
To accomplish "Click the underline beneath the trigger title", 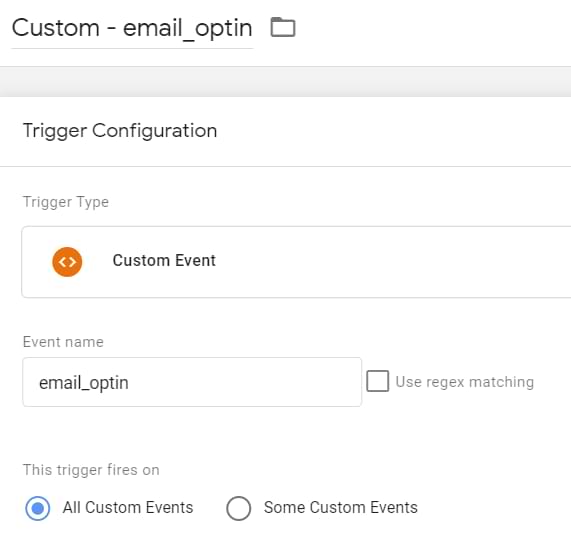I will pos(132,48).
